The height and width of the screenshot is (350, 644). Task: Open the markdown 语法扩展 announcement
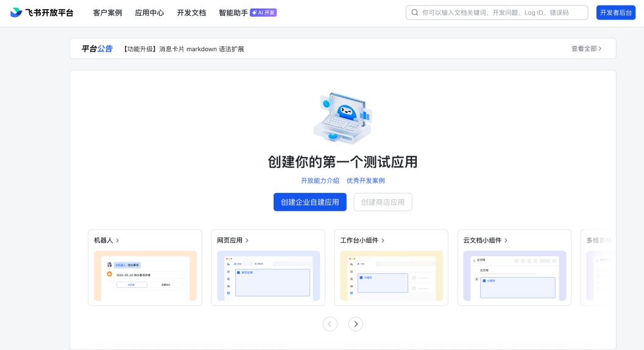pos(183,49)
